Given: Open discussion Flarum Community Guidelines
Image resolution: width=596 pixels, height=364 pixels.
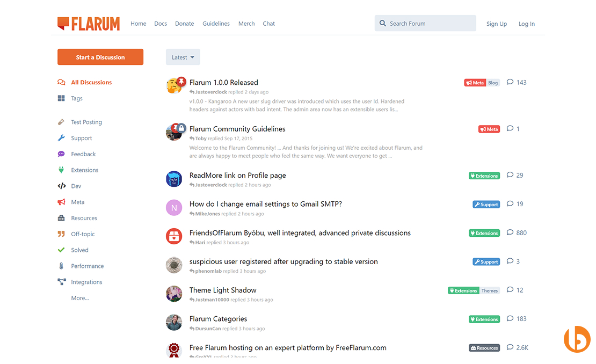Looking at the screenshot, I should click(237, 129).
